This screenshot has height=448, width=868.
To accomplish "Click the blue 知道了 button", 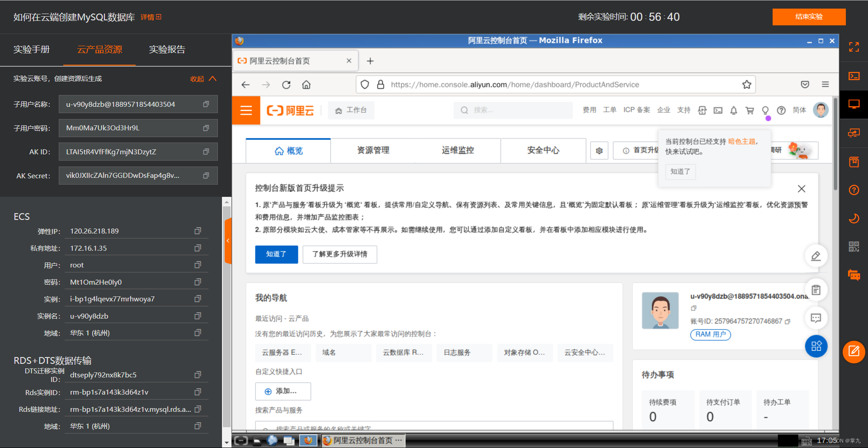I will 276,254.
